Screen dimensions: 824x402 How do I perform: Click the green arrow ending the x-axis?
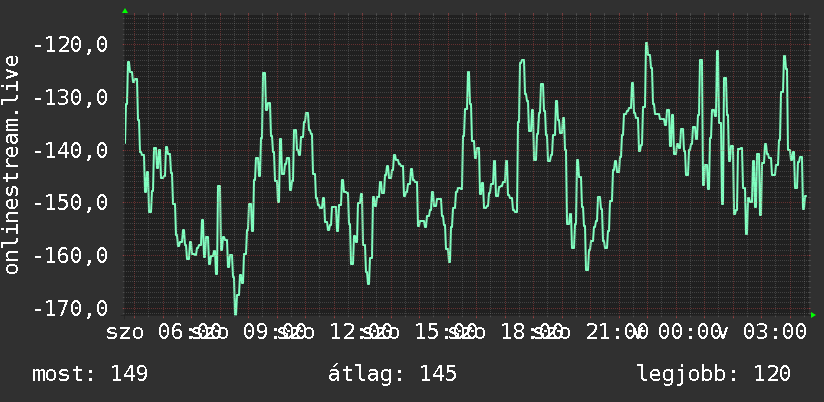tap(813, 315)
